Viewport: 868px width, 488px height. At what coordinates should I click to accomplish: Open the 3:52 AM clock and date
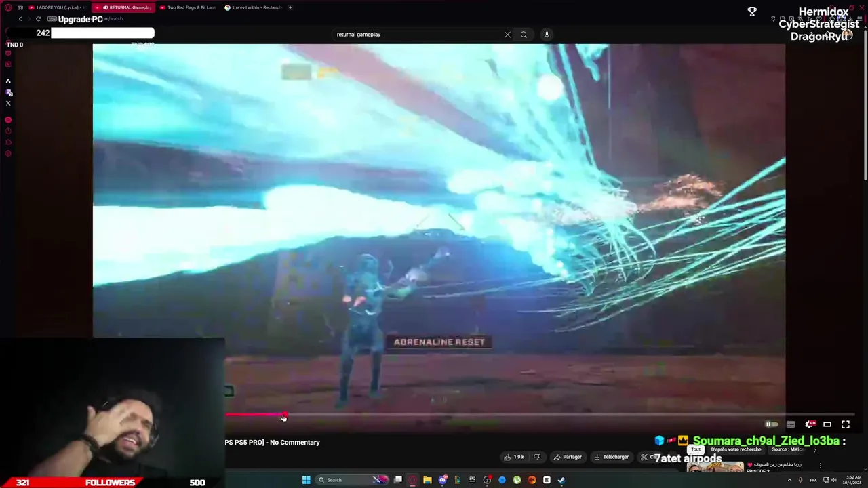(852, 480)
